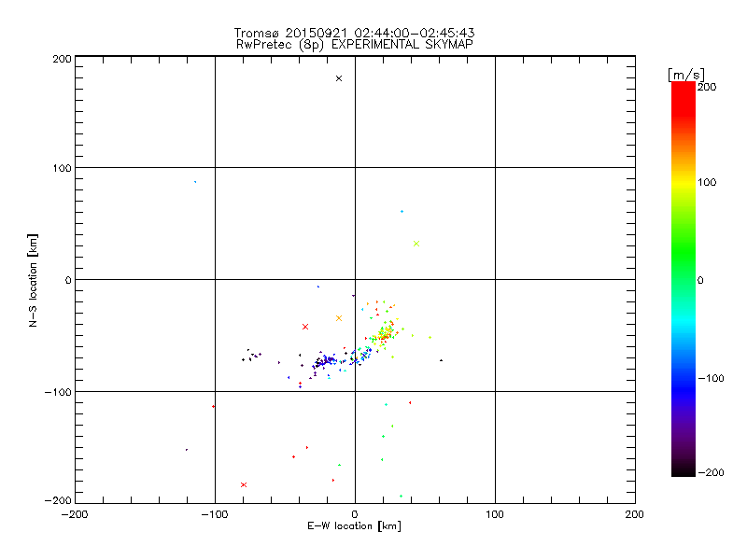Viewport: 747px width, 560px height.
Task: Click the black X marker near the top
Action: [x=339, y=78]
